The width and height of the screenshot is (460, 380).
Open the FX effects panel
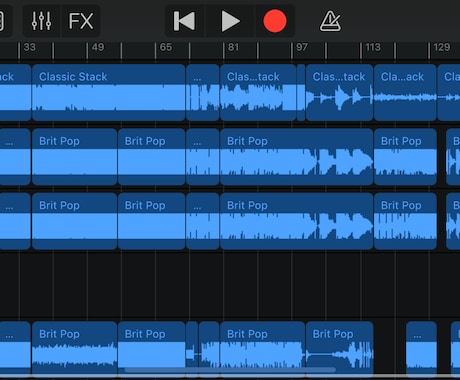81,21
